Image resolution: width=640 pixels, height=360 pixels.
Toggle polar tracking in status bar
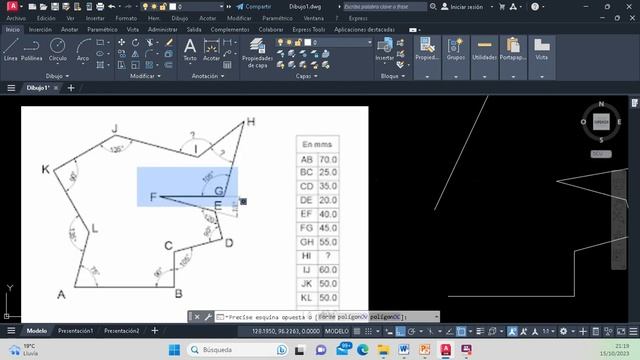pyautogui.click(x=411, y=331)
